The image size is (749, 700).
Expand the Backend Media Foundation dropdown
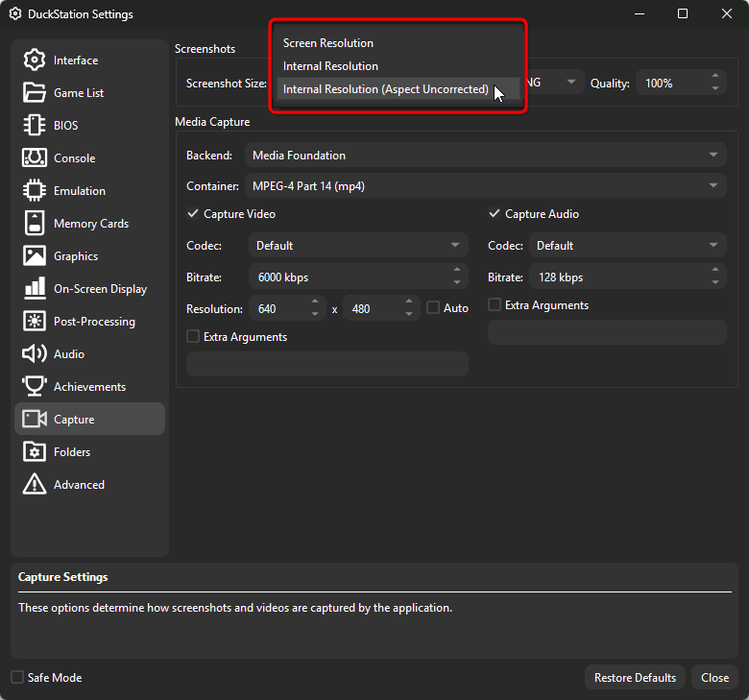[485, 156]
